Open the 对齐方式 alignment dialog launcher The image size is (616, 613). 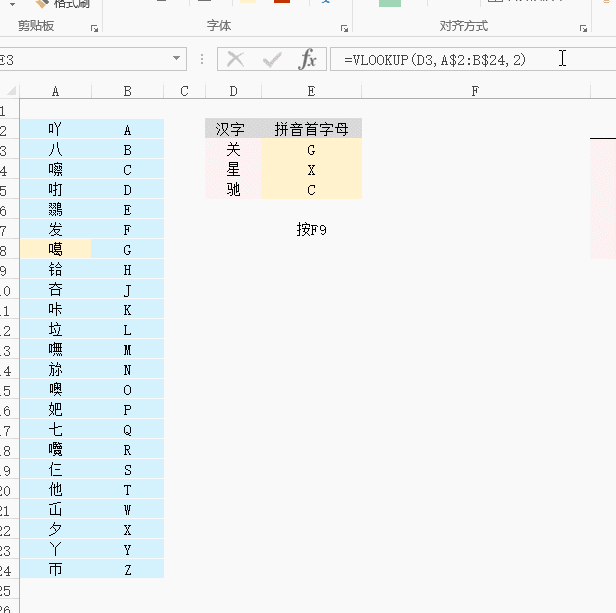click(583, 28)
